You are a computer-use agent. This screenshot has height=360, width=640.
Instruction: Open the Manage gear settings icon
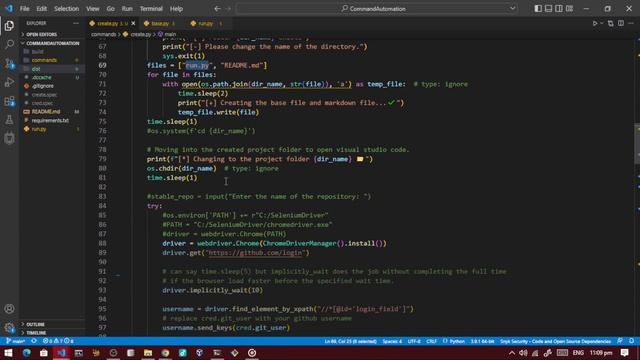coord(9,327)
